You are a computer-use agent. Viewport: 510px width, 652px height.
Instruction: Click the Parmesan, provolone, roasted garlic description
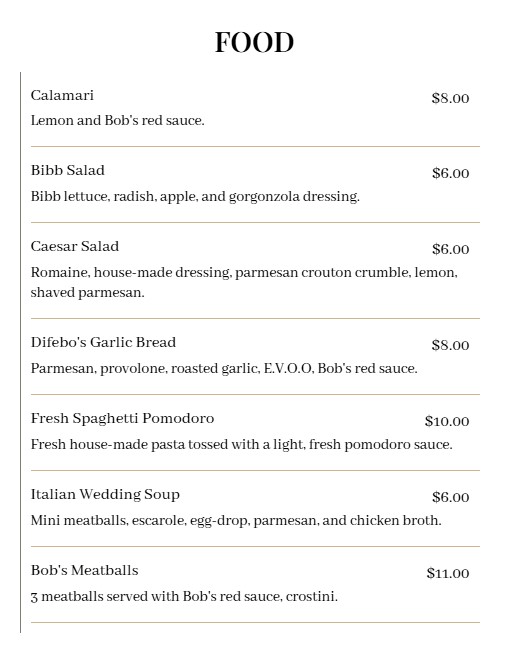[x=224, y=368]
